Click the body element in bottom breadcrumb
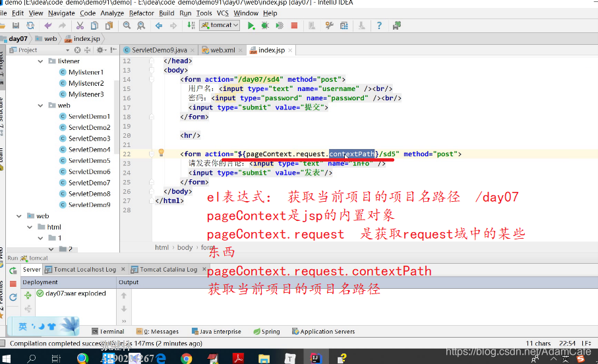 coord(185,248)
